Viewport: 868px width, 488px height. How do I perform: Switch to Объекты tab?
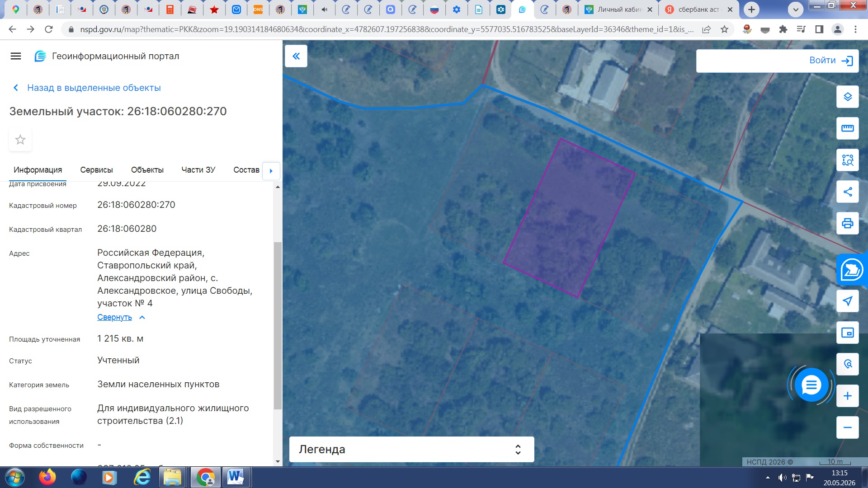click(147, 170)
